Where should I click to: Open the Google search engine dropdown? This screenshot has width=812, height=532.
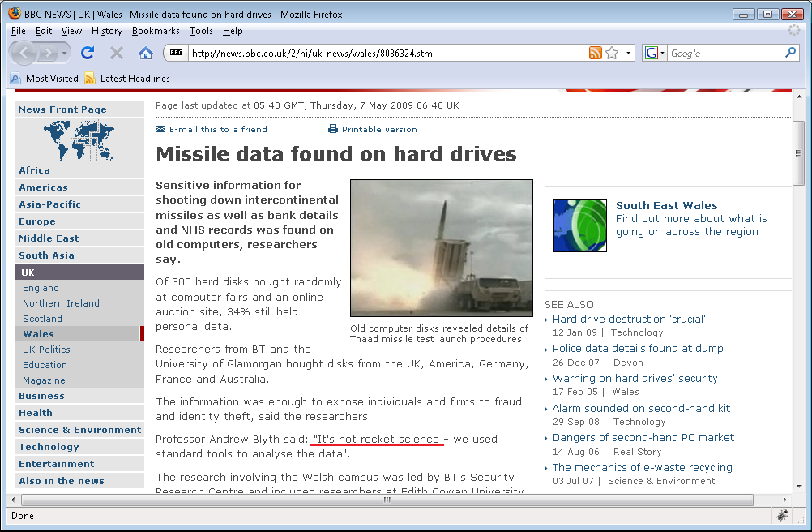point(654,53)
